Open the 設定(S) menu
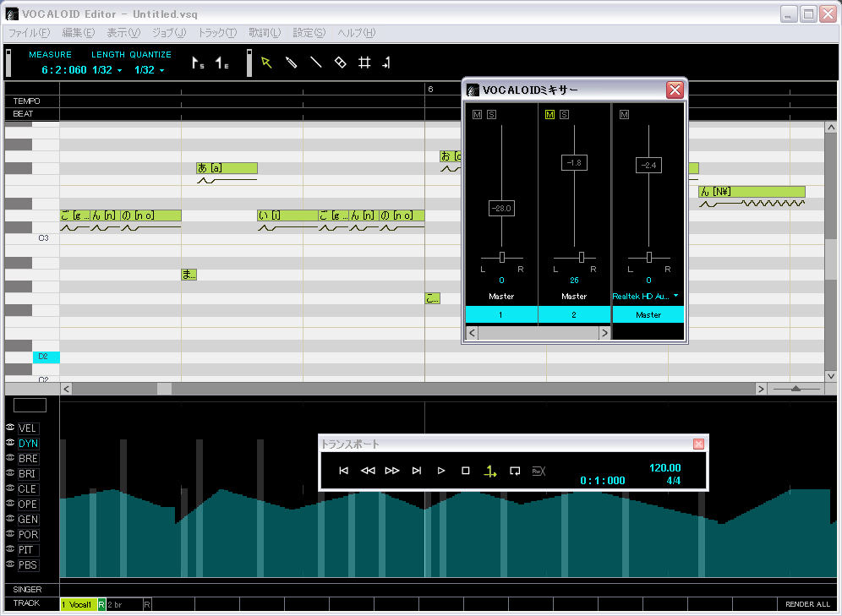 pos(309,33)
